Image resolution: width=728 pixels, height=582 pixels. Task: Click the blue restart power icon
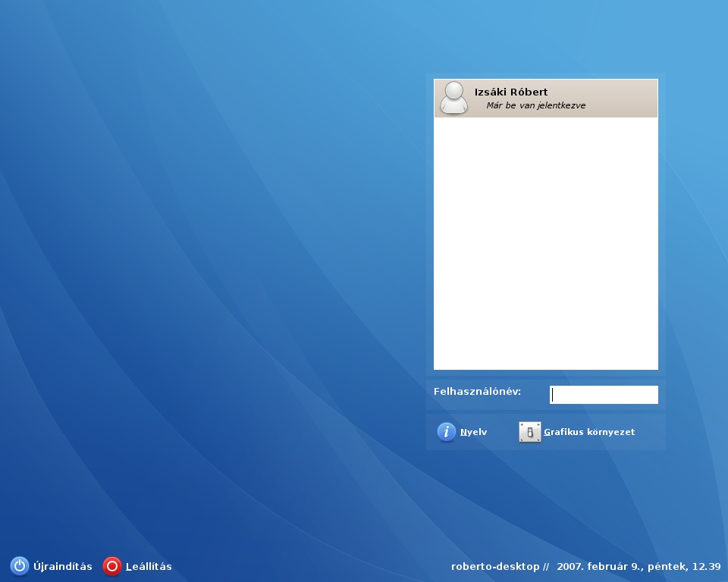click(x=20, y=566)
